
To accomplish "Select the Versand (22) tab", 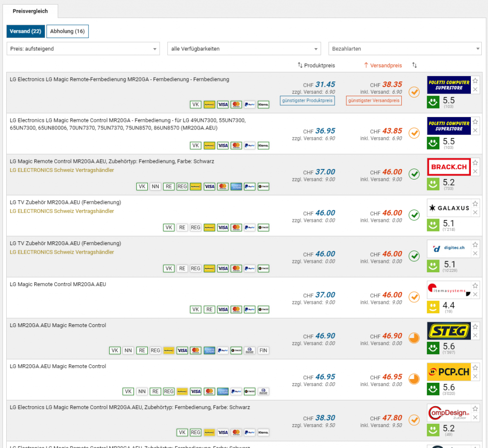I will click(x=25, y=31).
